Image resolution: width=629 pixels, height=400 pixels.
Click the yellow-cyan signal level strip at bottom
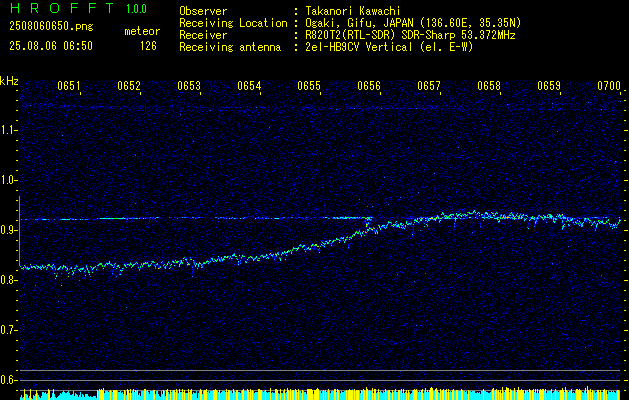pos(320,394)
